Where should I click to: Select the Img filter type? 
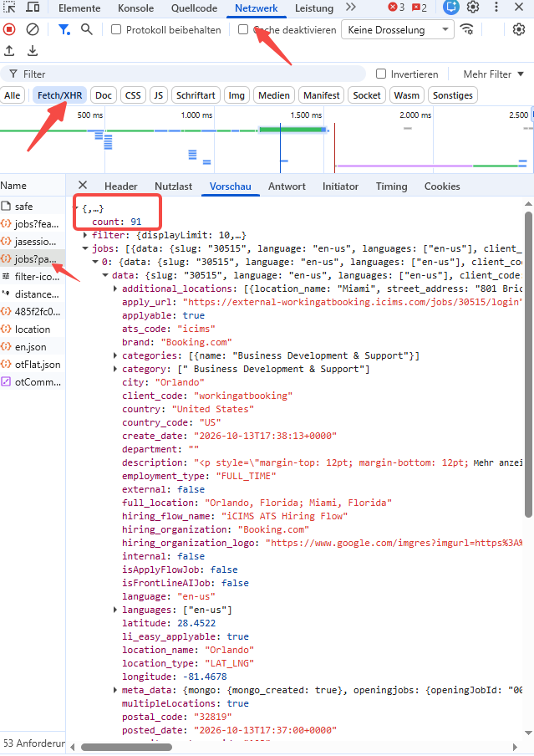click(236, 95)
